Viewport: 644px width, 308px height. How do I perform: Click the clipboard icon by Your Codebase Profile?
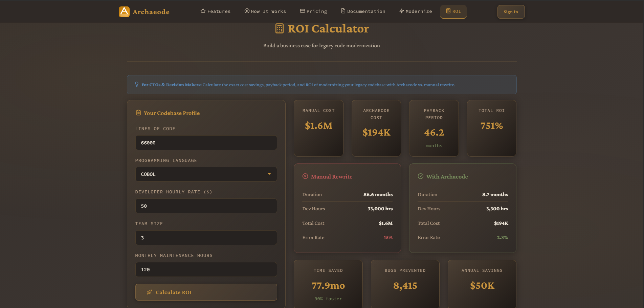click(x=138, y=113)
